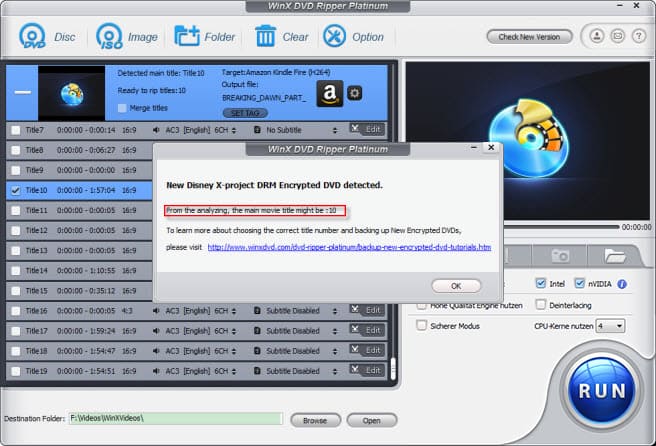Open the winxdvd.com backup tutorials link
The image size is (656, 446).
pyautogui.click(x=349, y=247)
